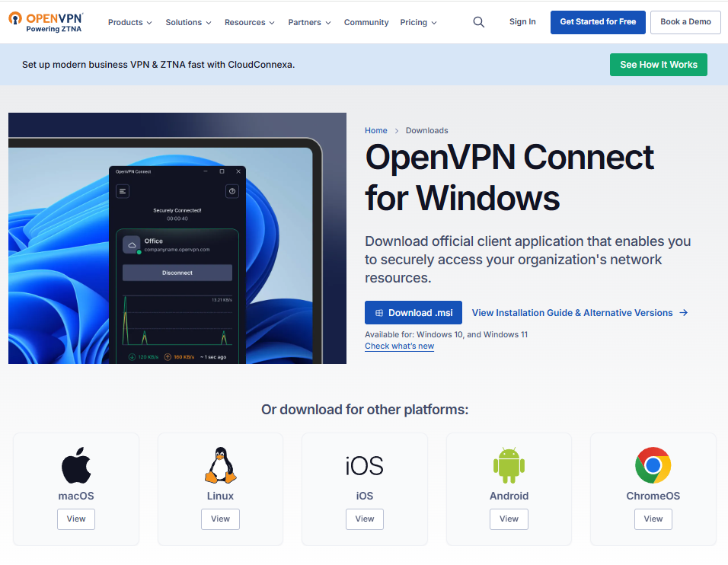The height and width of the screenshot is (565, 728).
Task: Click the Linux label text
Action: click(221, 496)
